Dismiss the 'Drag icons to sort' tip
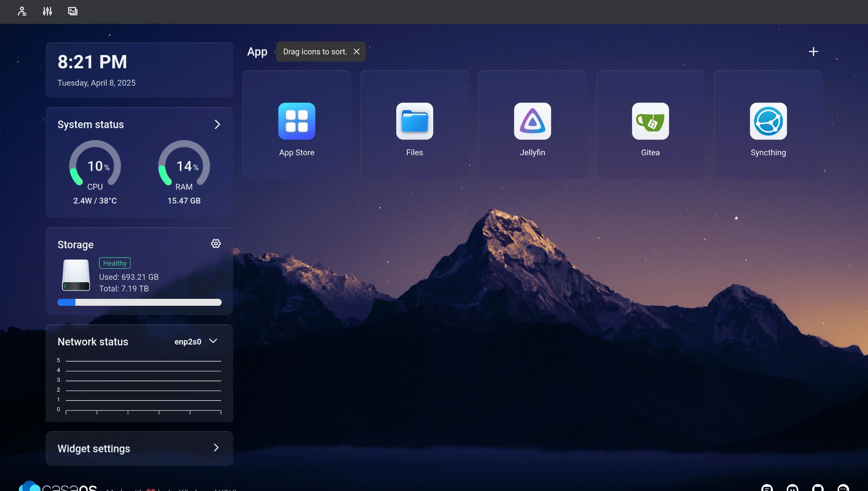Image resolution: width=868 pixels, height=491 pixels. pos(357,52)
